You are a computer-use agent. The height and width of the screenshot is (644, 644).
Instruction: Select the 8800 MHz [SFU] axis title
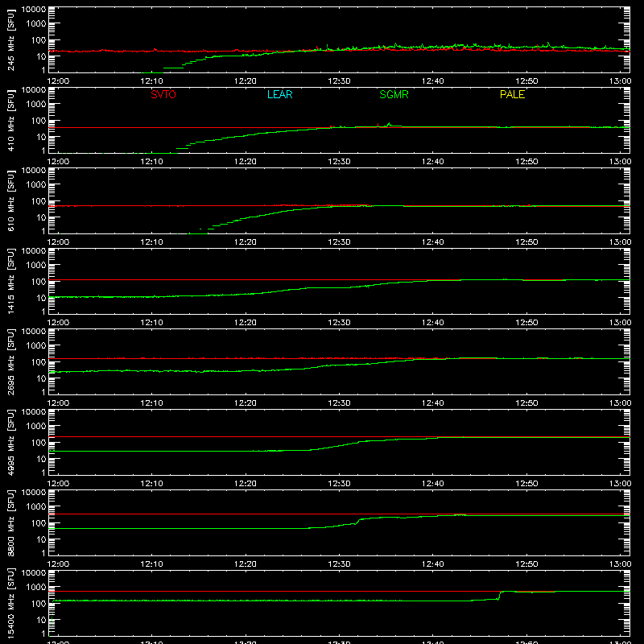click(10, 522)
